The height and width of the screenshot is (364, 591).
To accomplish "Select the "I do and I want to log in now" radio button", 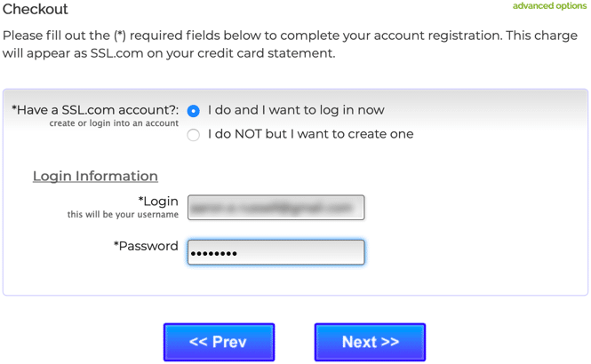I will (194, 111).
